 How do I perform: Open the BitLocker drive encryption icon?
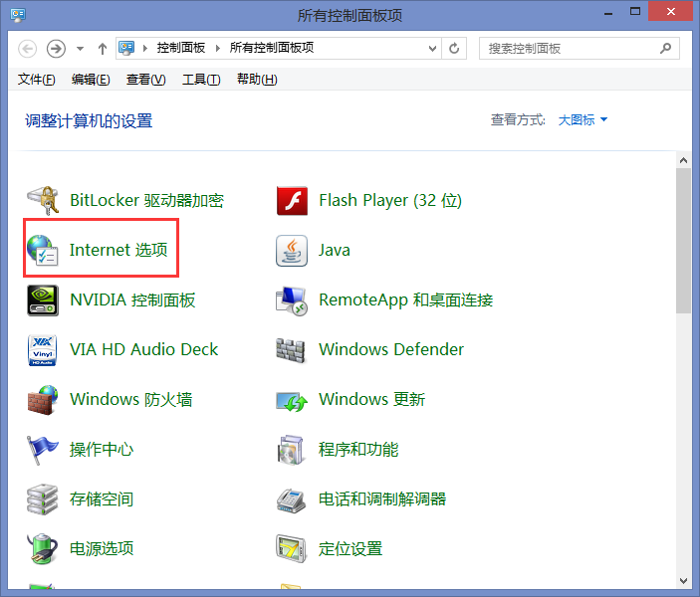point(43,201)
